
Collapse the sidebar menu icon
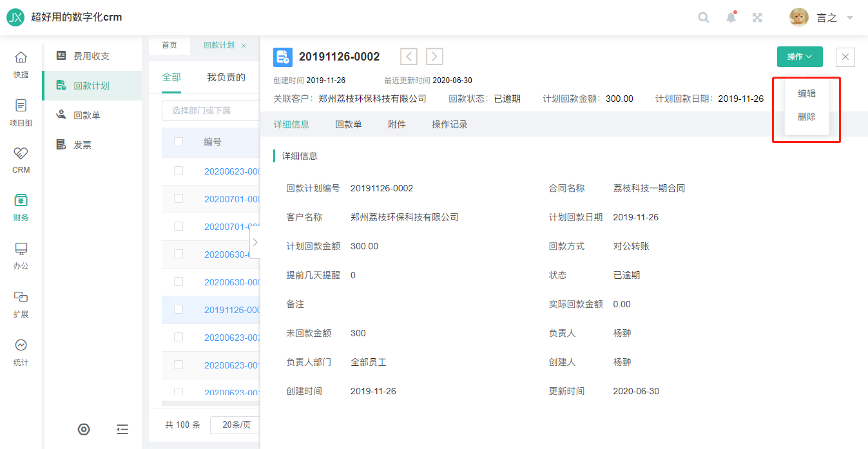point(122,430)
